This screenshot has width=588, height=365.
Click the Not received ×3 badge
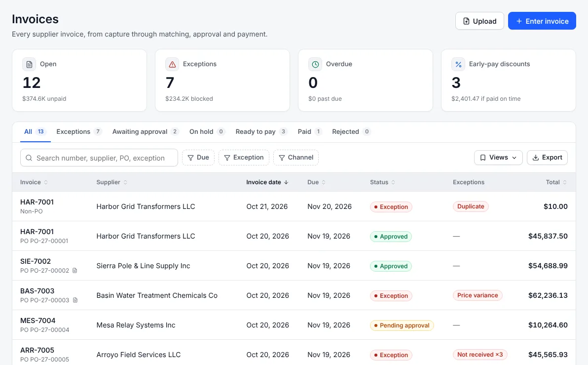pos(480,355)
